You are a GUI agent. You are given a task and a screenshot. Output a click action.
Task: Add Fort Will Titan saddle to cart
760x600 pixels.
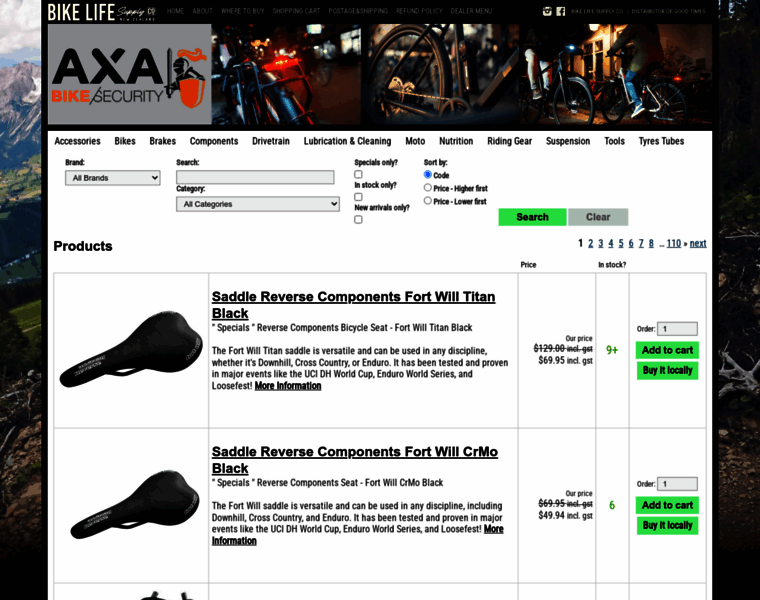click(667, 350)
